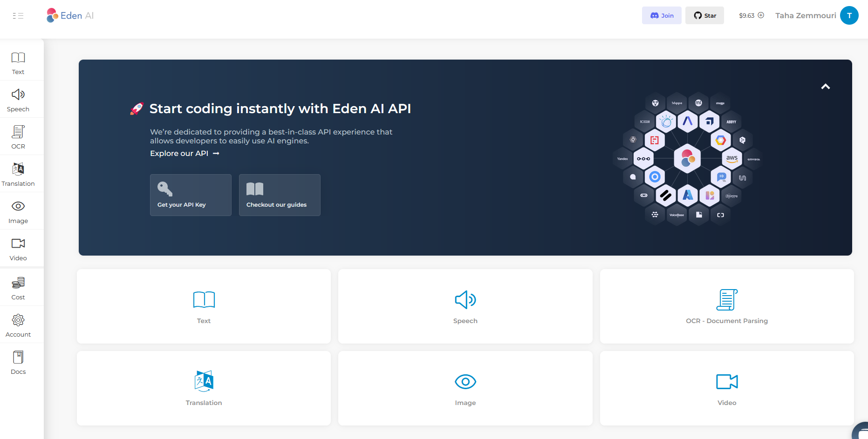Open the Speech feature card
868x439 pixels.
click(465, 306)
